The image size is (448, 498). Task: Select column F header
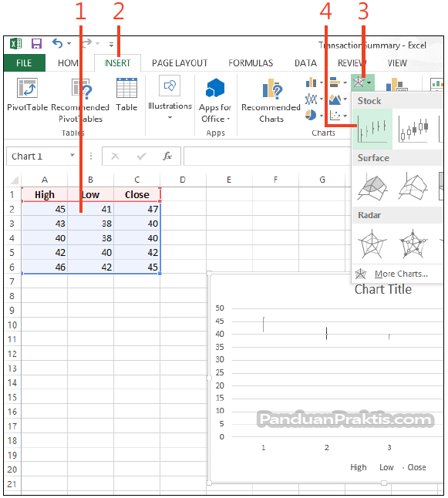click(x=275, y=180)
